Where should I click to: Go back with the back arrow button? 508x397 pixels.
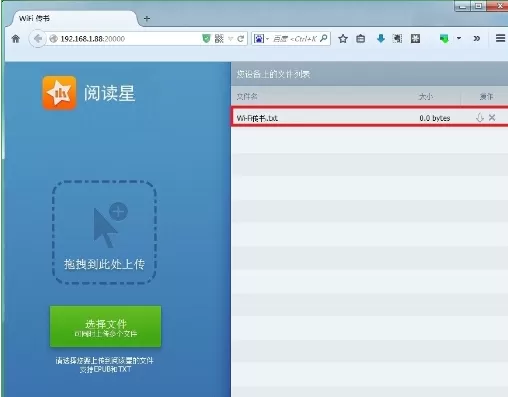[x=38, y=39]
